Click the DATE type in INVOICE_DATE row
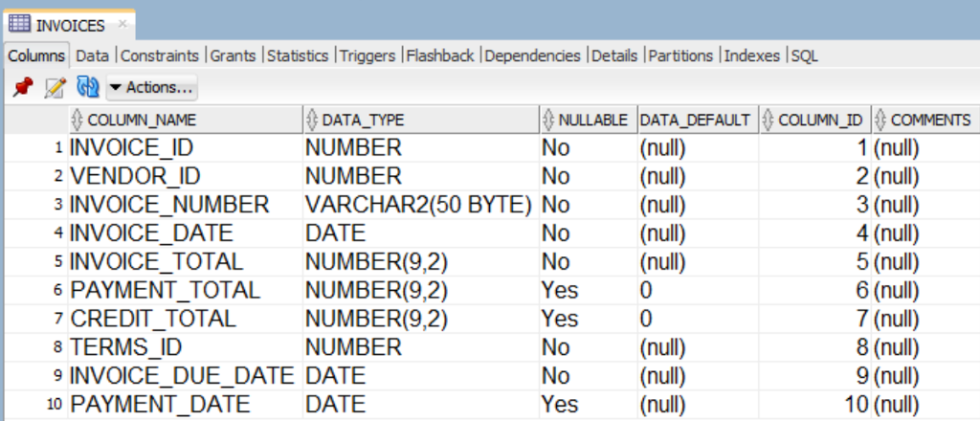 tap(421, 233)
